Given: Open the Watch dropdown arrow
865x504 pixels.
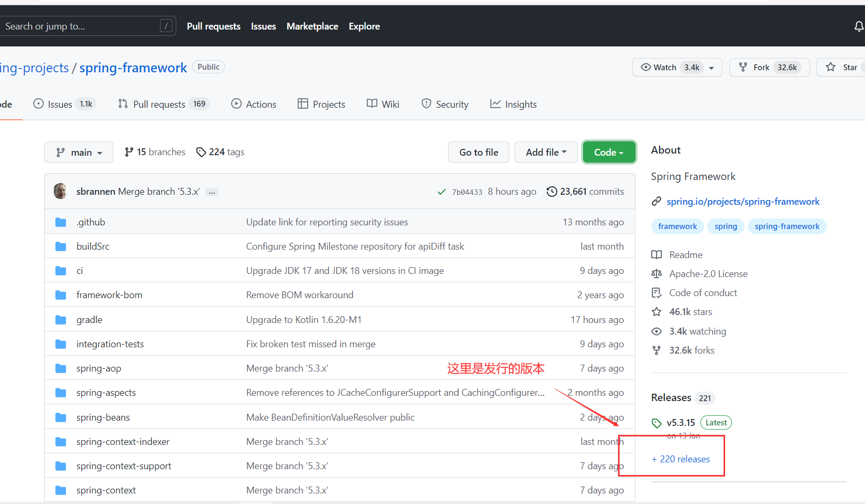Looking at the screenshot, I should [711, 68].
